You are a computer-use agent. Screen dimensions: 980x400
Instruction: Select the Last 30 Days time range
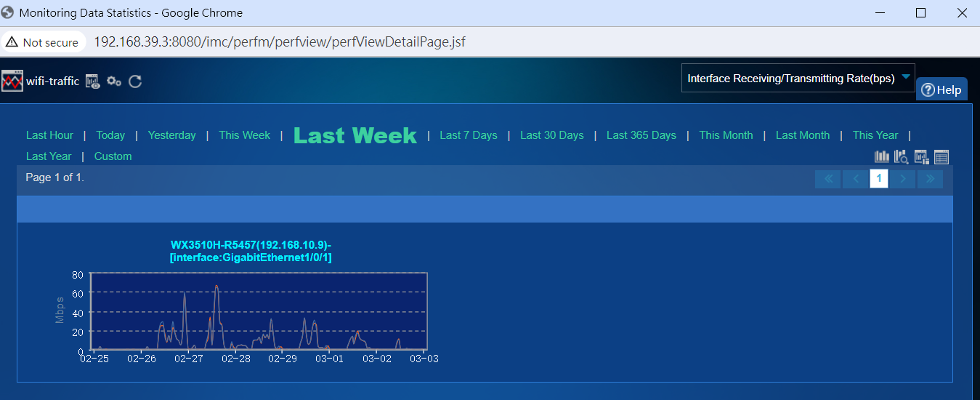click(552, 135)
